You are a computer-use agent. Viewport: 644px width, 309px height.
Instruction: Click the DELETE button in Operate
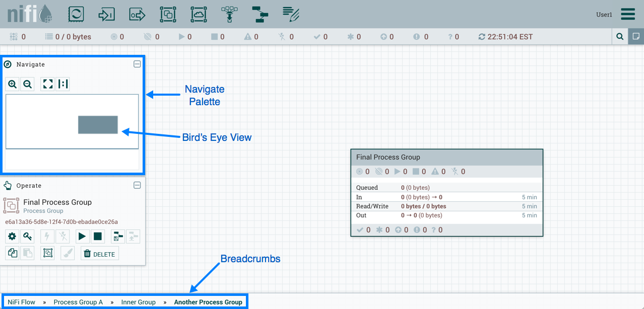[x=100, y=254]
